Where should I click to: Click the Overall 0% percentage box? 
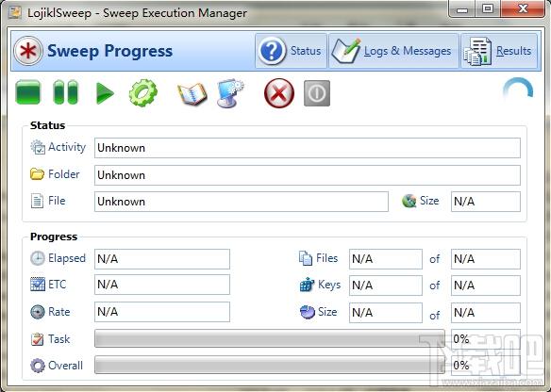[486, 366]
